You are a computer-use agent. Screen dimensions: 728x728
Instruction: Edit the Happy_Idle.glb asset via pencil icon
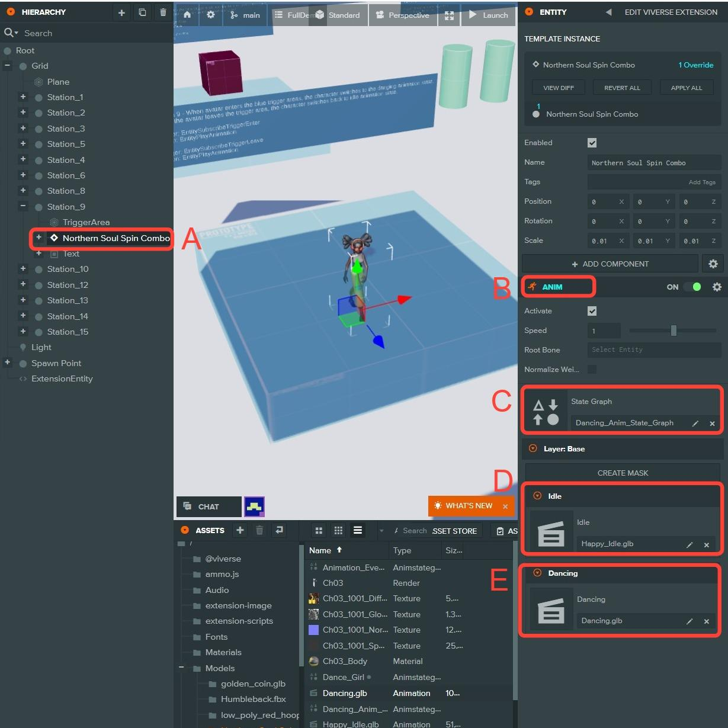click(689, 544)
